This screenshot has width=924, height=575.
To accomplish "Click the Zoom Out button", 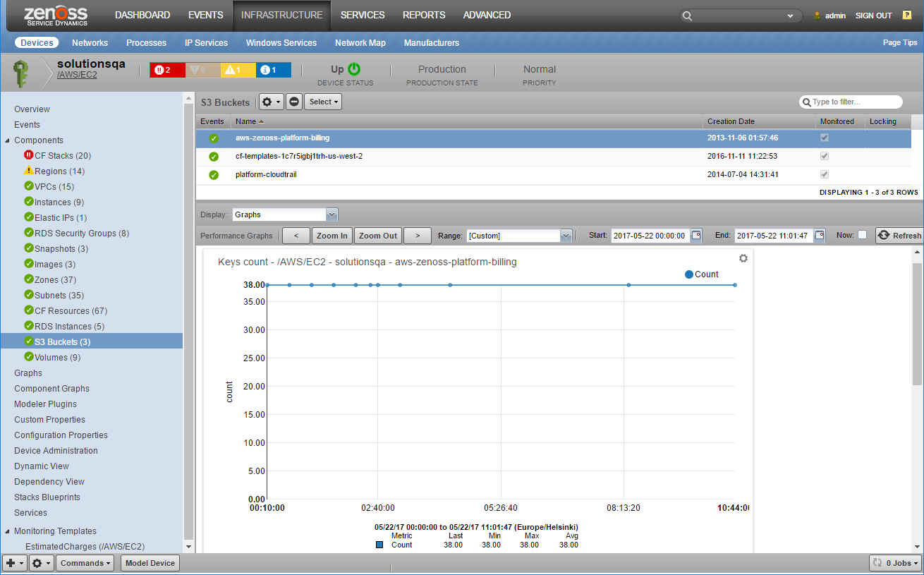I will pyautogui.click(x=378, y=236).
